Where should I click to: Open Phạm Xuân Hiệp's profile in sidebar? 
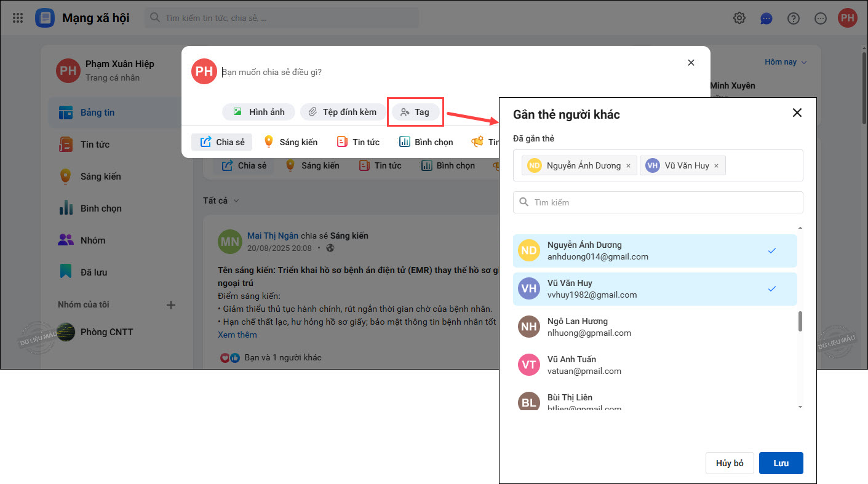pyautogui.click(x=105, y=70)
